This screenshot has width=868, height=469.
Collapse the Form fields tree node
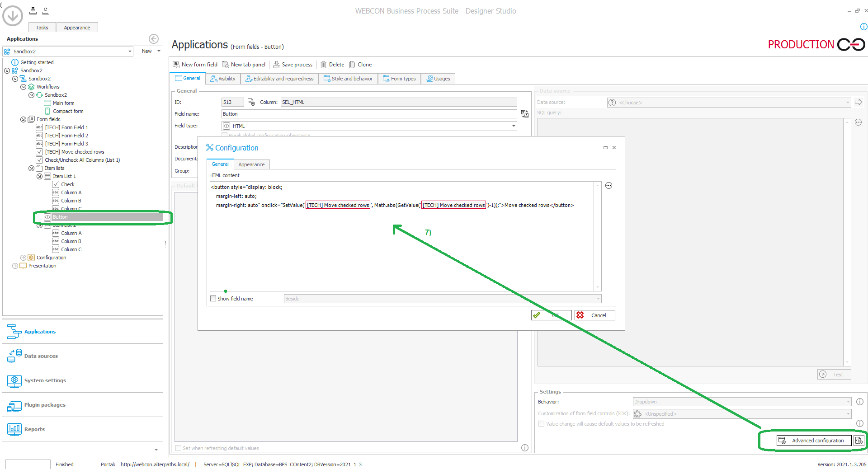pos(23,119)
